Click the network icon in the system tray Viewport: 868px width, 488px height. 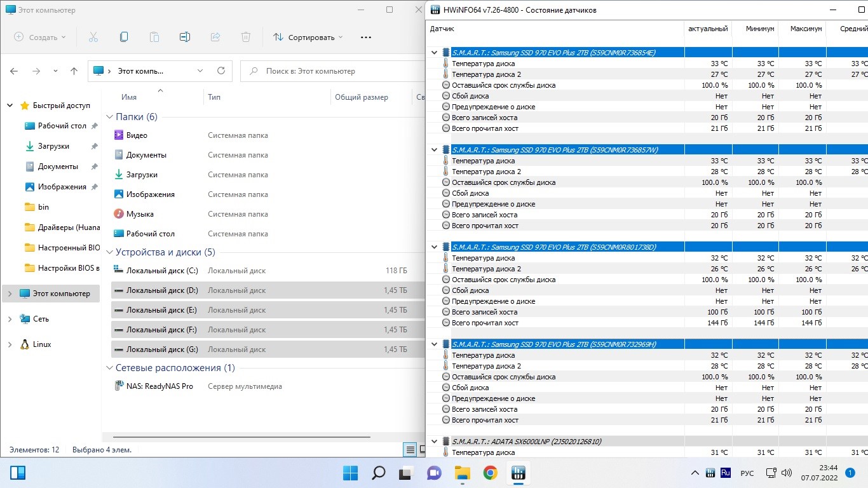771,473
